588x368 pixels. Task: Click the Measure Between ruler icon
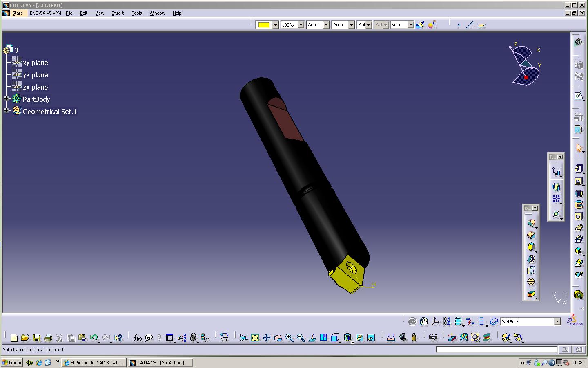pyautogui.click(x=391, y=337)
